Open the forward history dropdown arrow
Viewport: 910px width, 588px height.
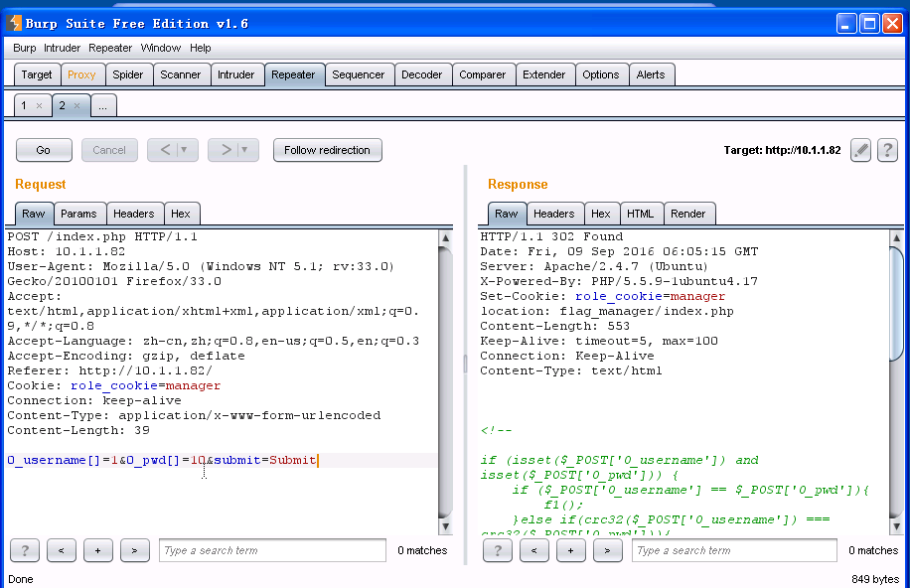click(x=244, y=150)
